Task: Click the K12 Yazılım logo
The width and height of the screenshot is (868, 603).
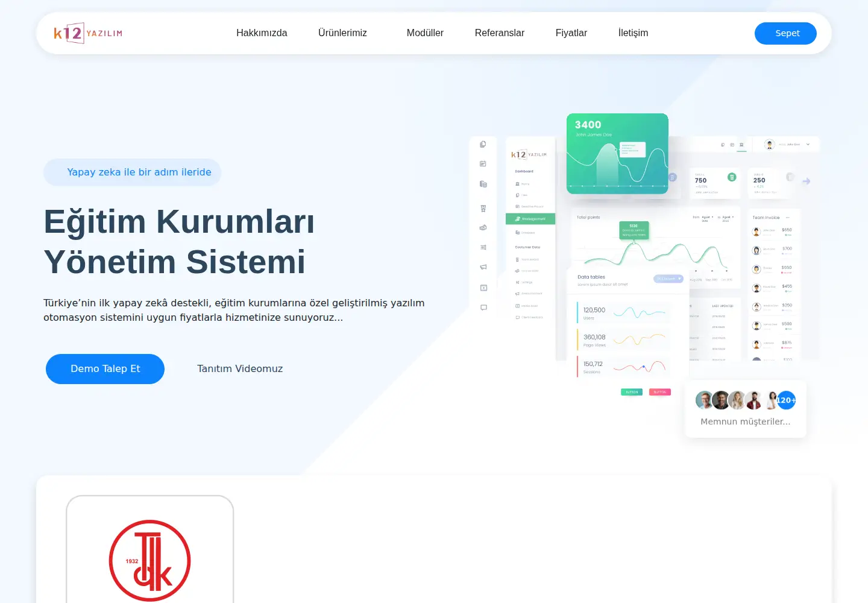Action: point(88,33)
